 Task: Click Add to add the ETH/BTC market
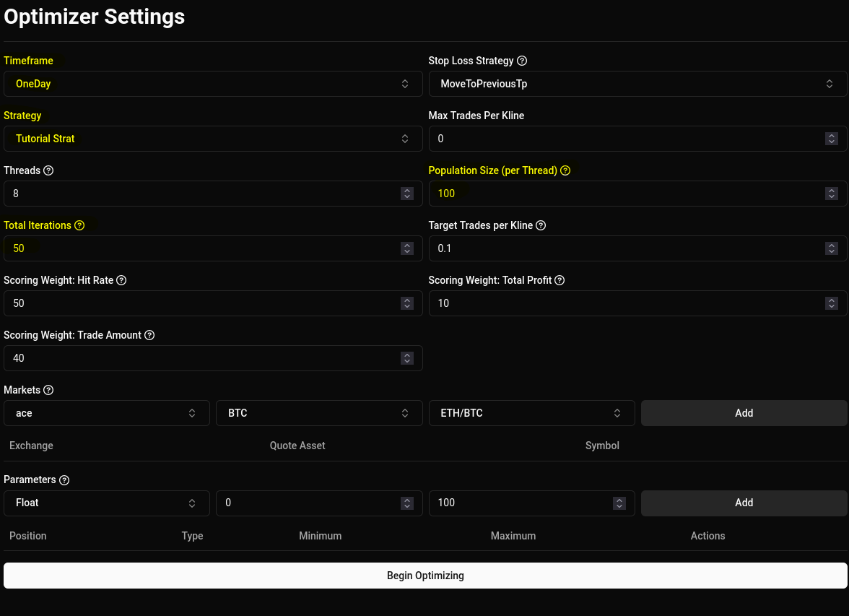coord(744,413)
